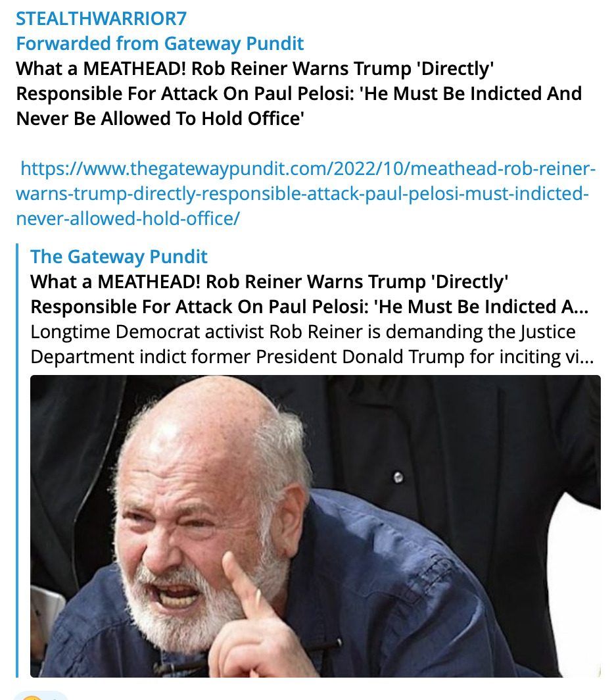Follow the thegatewaypundit.com article URL

306,193
